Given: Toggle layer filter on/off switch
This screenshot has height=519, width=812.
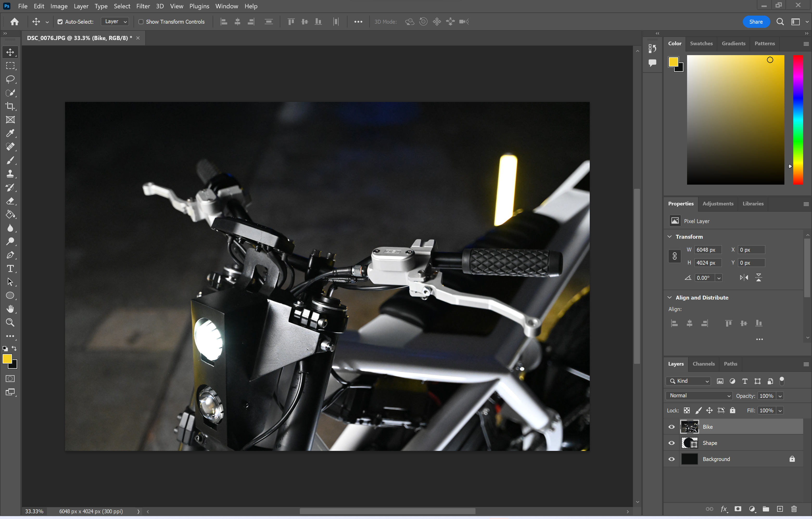Looking at the screenshot, I should 782,381.
